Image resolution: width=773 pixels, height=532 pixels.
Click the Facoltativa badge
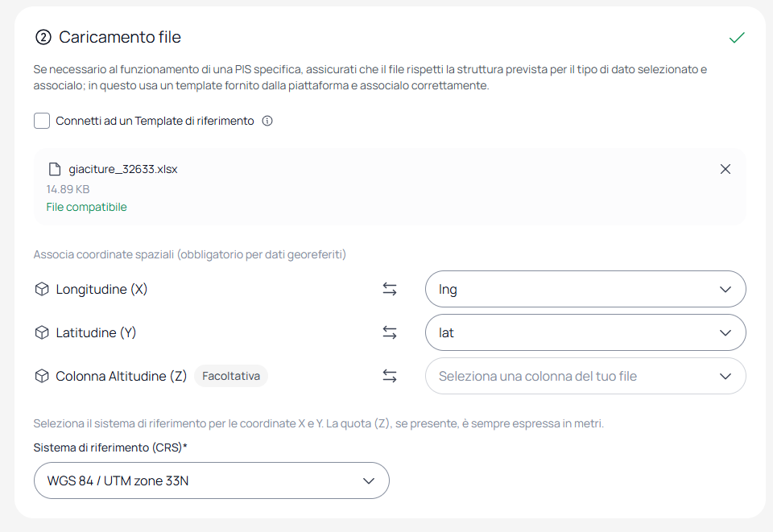[231, 376]
